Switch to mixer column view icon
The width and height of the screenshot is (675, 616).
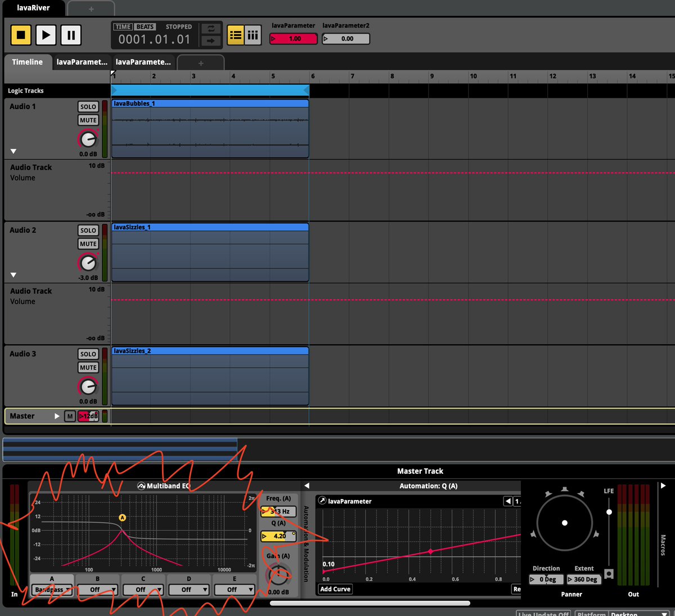[253, 35]
